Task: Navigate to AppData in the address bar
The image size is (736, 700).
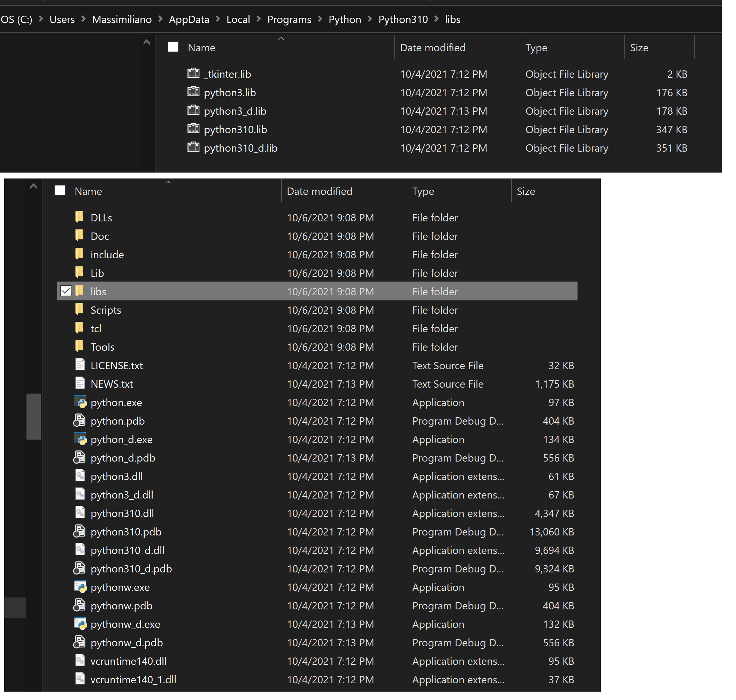Action: coord(189,19)
